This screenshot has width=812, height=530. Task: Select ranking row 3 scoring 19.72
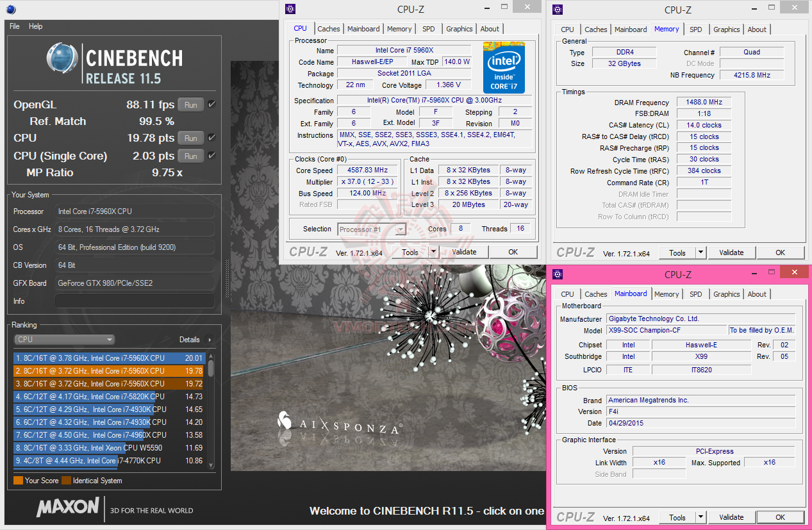[109, 384]
